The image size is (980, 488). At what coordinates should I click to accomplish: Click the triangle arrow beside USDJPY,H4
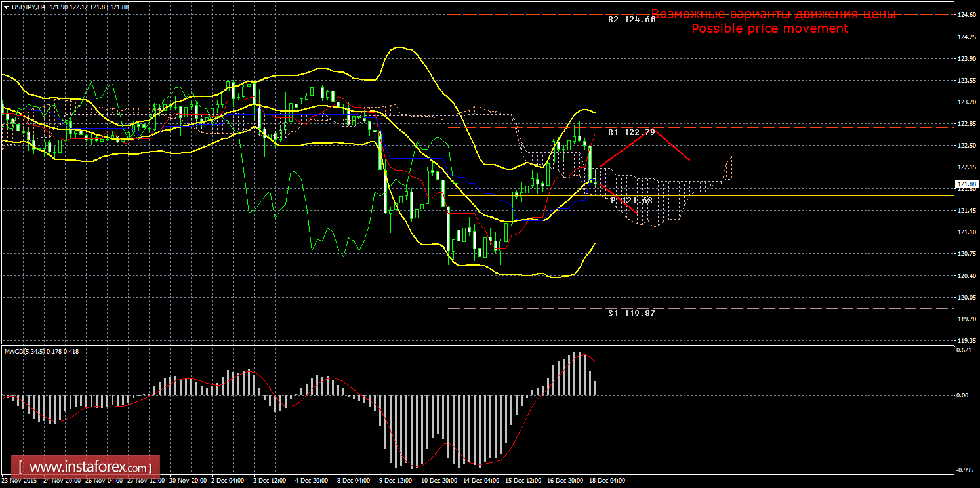click(x=6, y=7)
